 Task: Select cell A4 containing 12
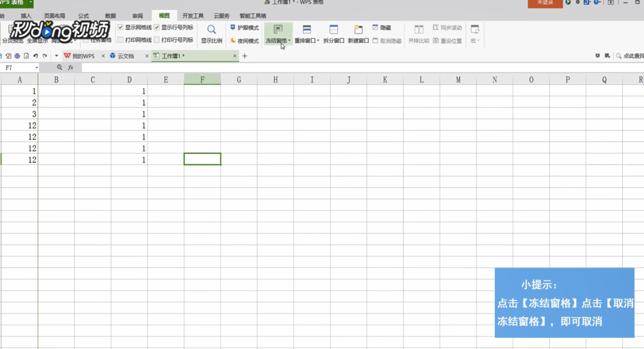point(19,125)
